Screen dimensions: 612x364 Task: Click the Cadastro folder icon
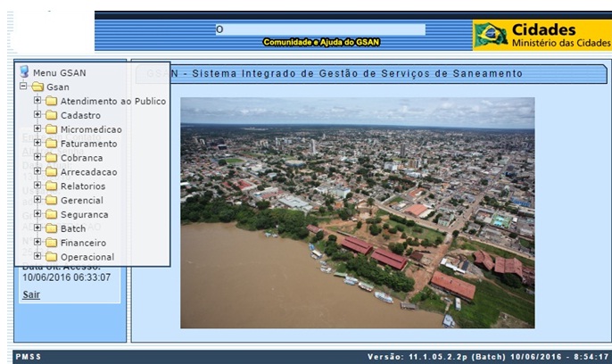click(x=51, y=115)
